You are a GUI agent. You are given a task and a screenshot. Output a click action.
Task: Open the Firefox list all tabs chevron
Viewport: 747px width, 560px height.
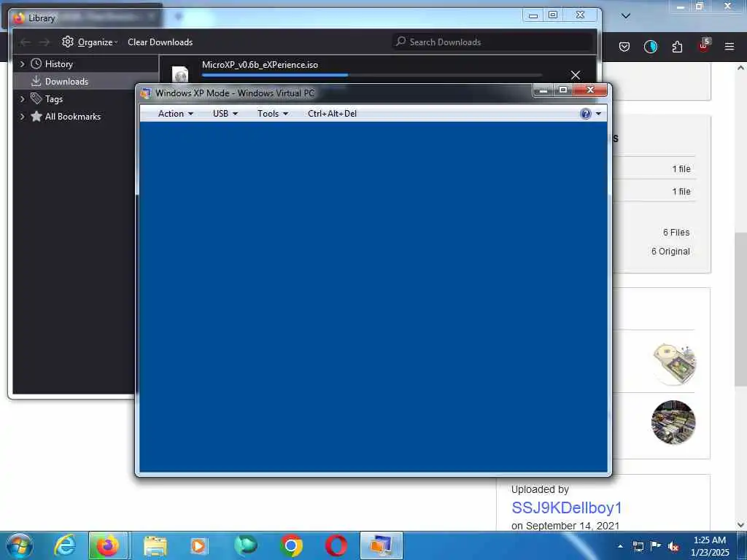(626, 16)
